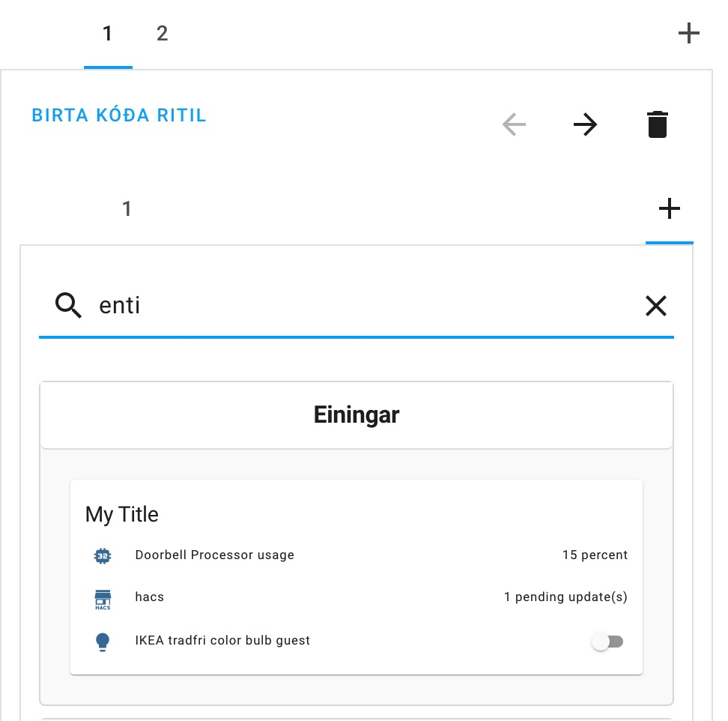This screenshot has width=728, height=721.
Task: Click the HACS store icon
Action: 103,598
